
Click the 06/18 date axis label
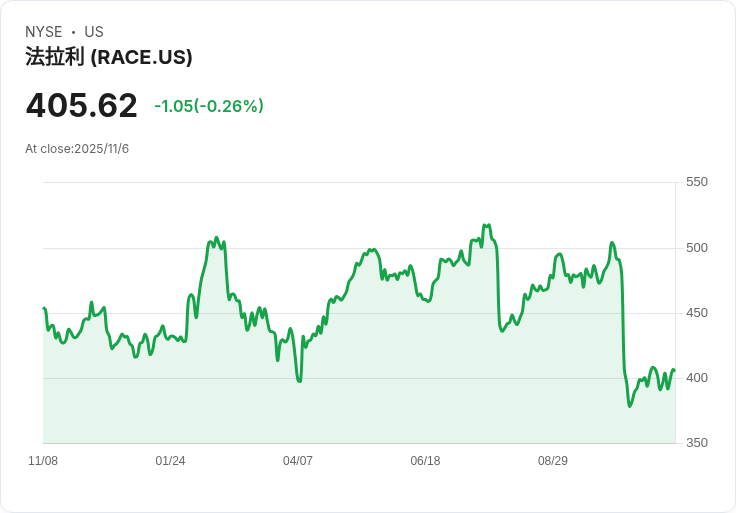425,460
